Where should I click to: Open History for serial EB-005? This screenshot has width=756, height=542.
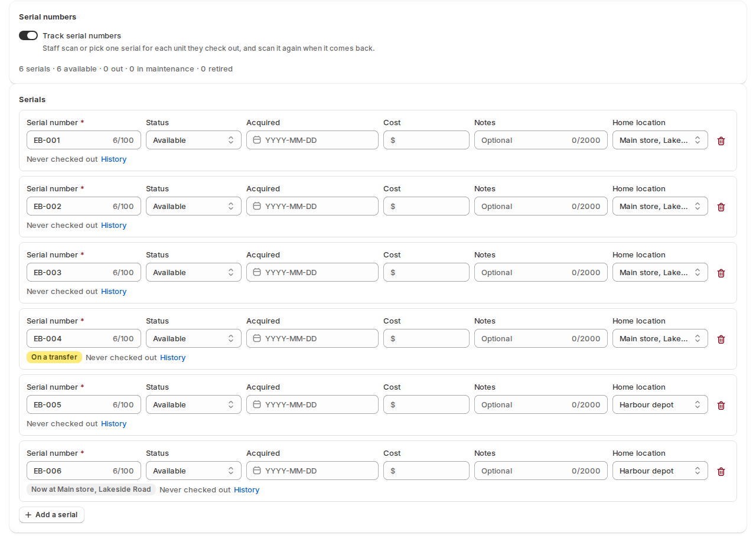pos(113,424)
